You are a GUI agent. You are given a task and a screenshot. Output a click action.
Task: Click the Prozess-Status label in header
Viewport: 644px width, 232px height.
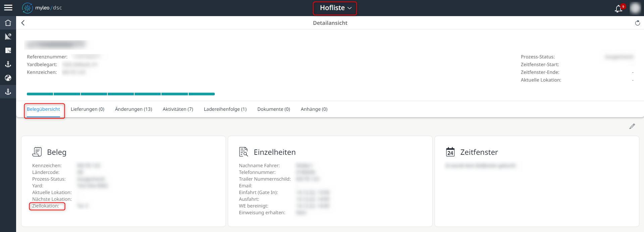tap(538, 57)
